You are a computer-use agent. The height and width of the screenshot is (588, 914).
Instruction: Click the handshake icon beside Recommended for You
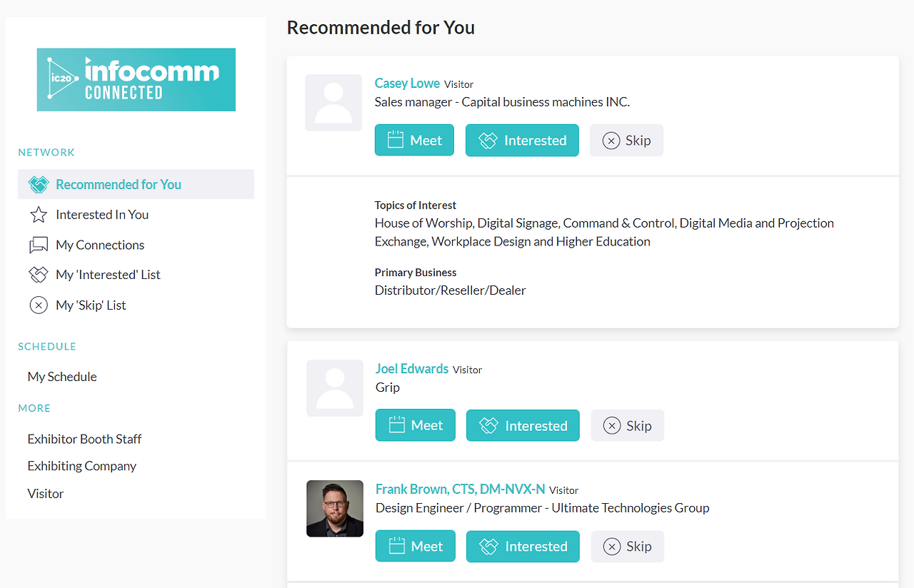[38, 184]
